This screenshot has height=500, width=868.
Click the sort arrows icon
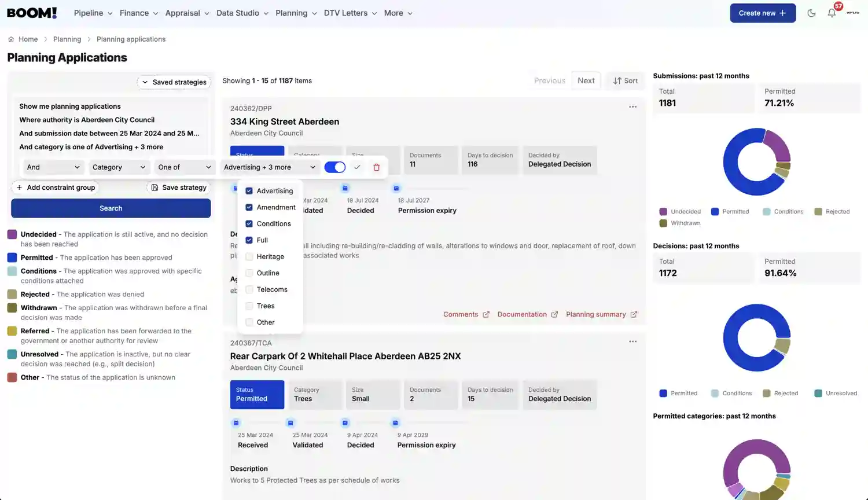pyautogui.click(x=617, y=81)
